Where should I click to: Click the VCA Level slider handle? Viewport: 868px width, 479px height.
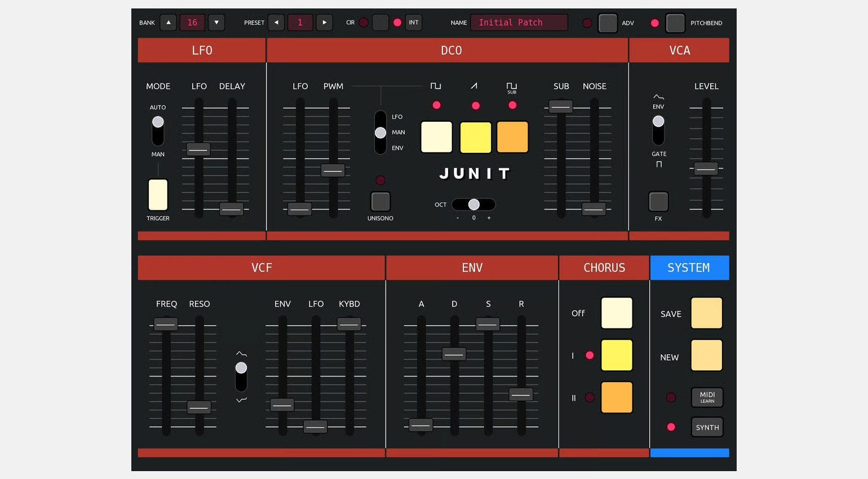coord(706,168)
